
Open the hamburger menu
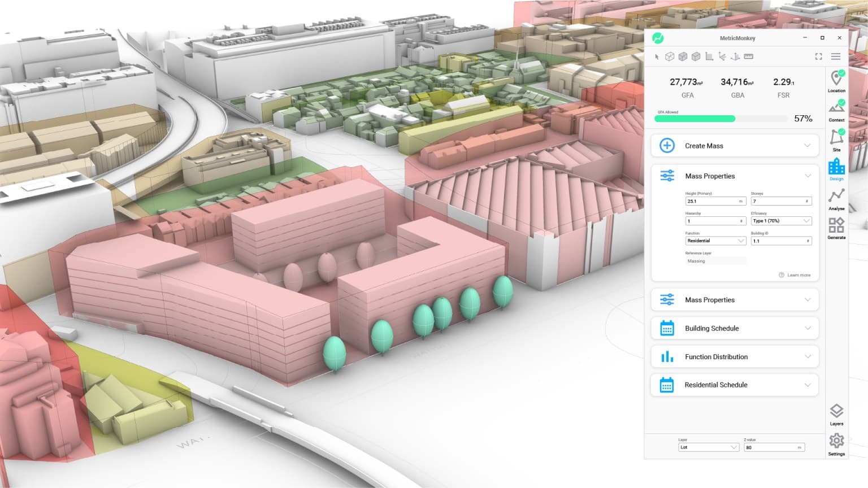836,56
